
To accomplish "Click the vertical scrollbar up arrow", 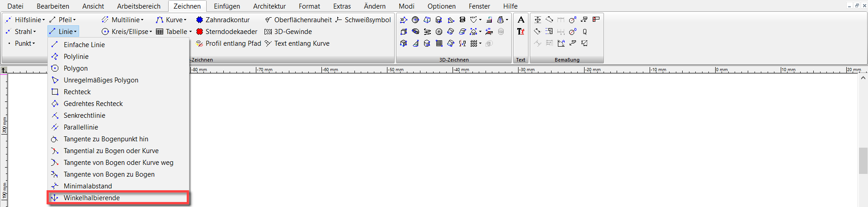I will click(863, 78).
